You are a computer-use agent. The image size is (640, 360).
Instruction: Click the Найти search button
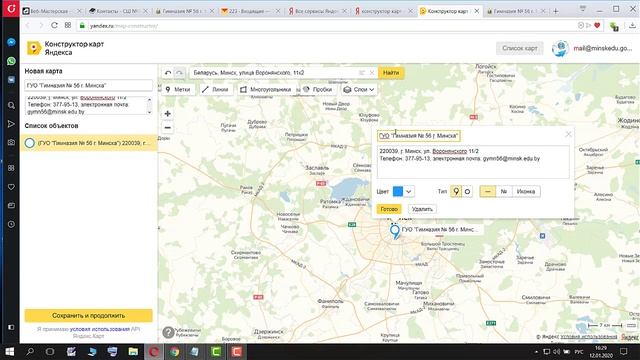coord(391,73)
